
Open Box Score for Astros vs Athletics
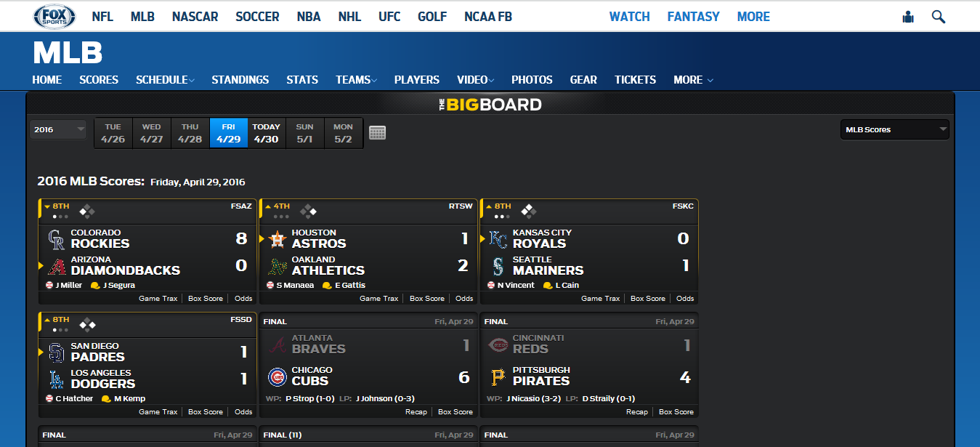(x=427, y=299)
